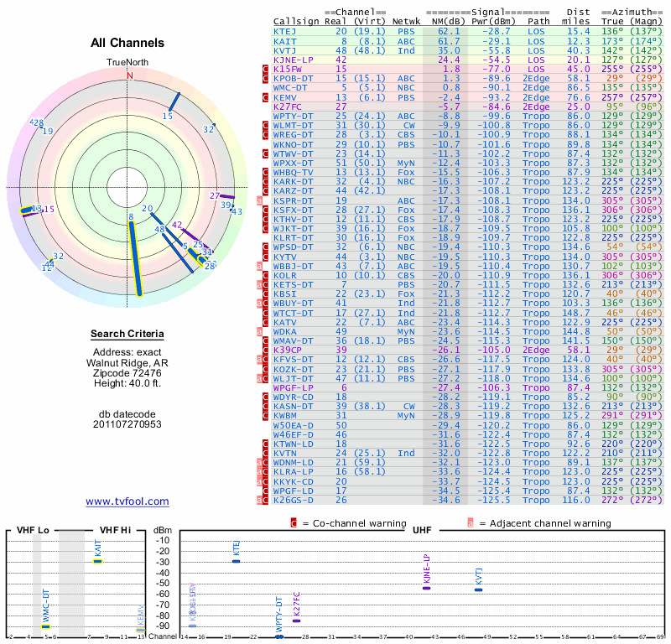The height and width of the screenshot is (644, 671).
Task: Click the purple K27FC marker in the UHF chart
Action: click(296, 620)
